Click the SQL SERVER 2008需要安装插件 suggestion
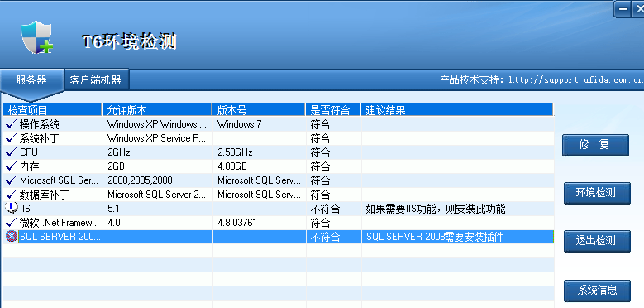This screenshot has height=308, width=644. pyautogui.click(x=435, y=237)
